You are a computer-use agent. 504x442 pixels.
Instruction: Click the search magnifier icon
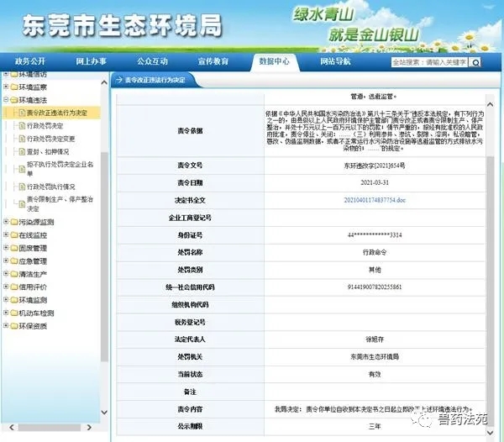tap(475, 62)
